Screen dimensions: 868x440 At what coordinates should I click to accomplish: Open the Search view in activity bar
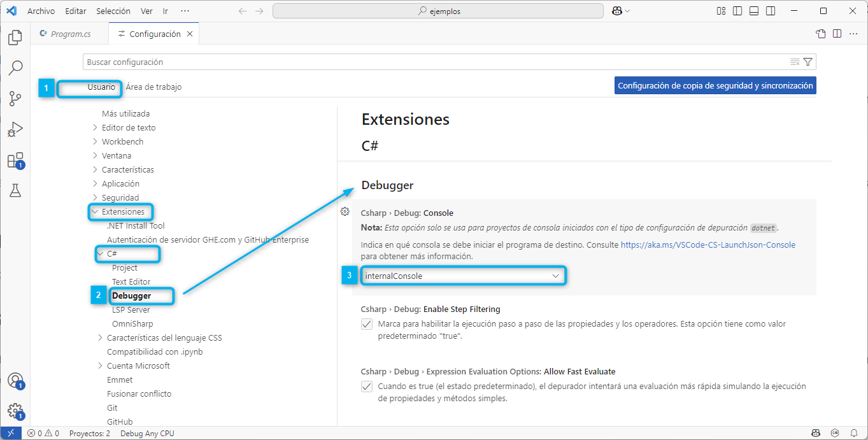[15, 67]
